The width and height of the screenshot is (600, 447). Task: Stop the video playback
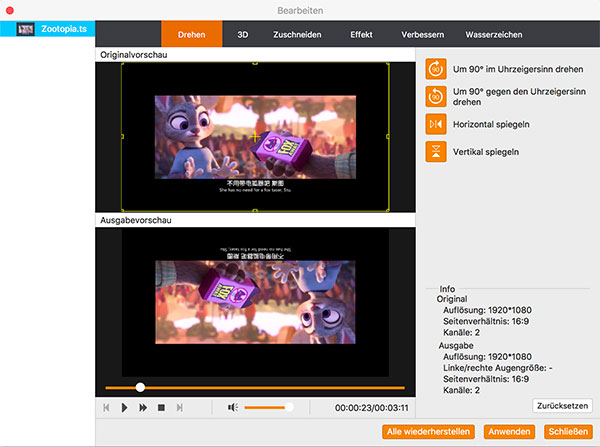pos(161,408)
